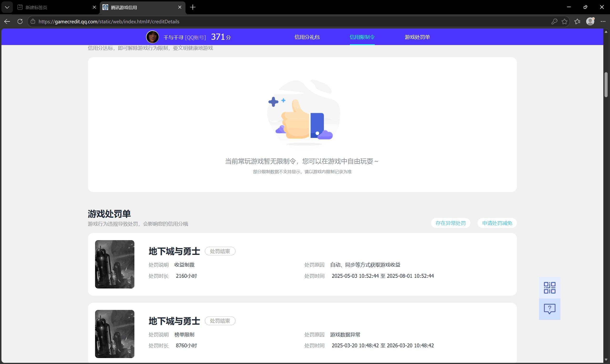Viewport: 610px width, 364px height.
Task: Select the 2160小时 duration value
Action: [186, 276]
